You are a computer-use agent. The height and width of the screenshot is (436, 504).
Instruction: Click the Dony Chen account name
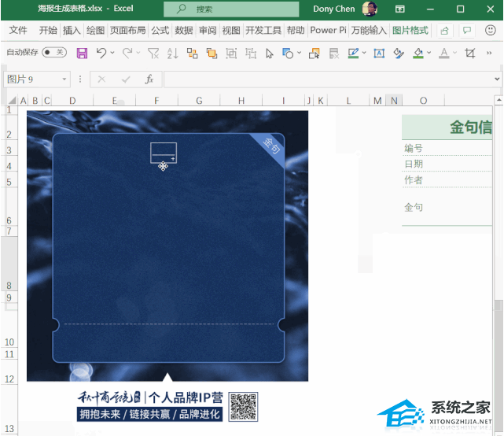tap(334, 9)
